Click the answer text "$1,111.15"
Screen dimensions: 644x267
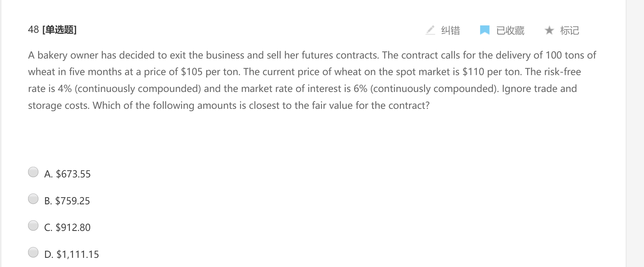(78, 254)
